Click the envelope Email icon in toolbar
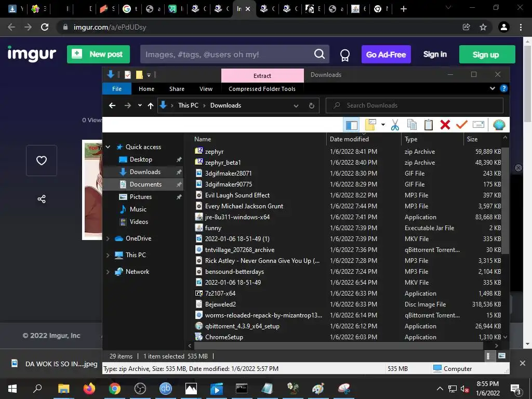 coord(478,125)
